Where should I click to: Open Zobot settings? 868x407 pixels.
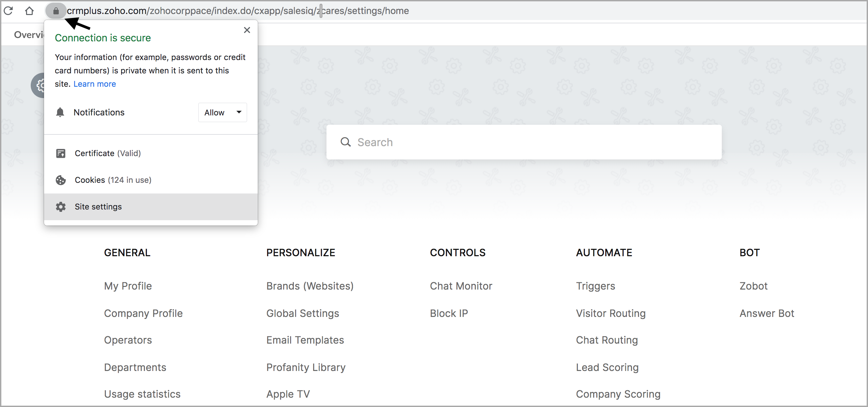pos(753,286)
